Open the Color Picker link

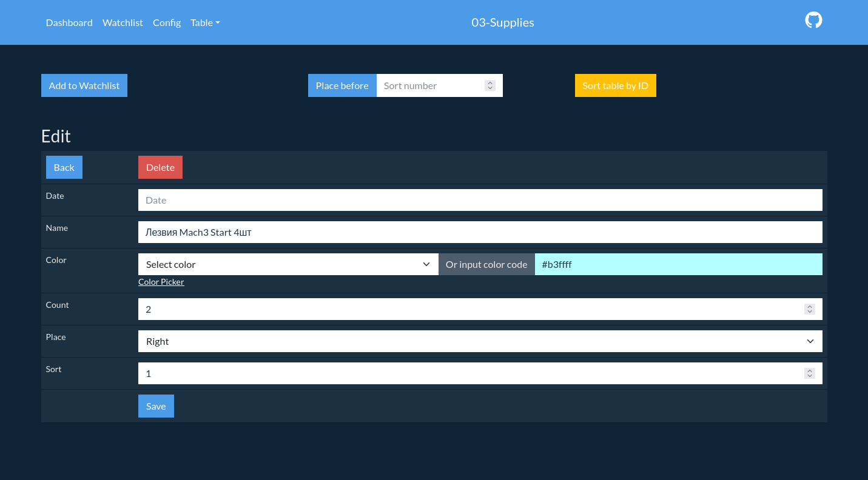161,282
